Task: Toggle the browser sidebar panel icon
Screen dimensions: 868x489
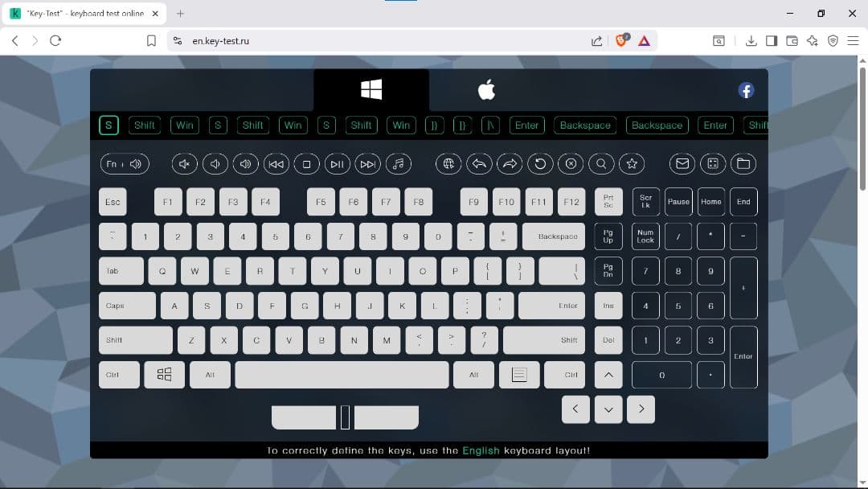Action: pyautogui.click(x=772, y=40)
